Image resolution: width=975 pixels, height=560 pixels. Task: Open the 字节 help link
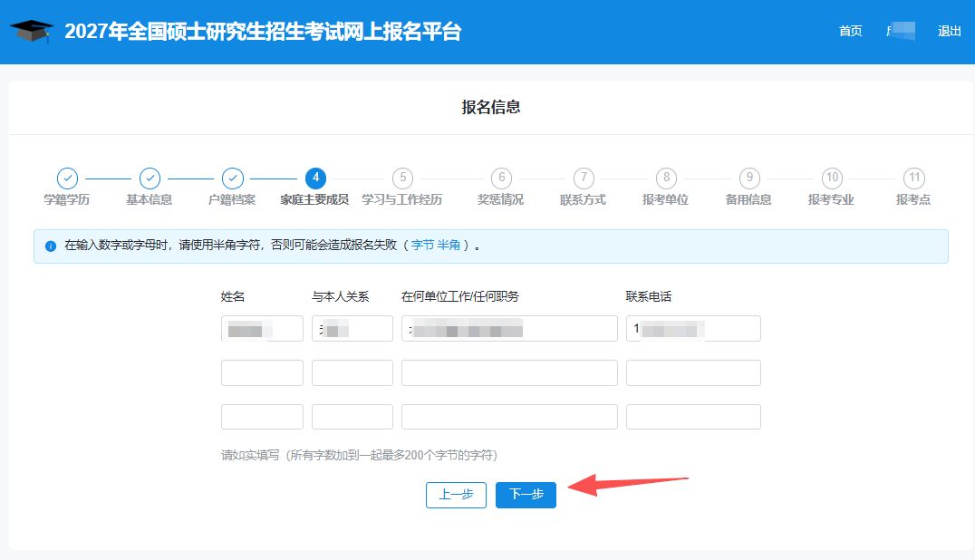pos(422,246)
